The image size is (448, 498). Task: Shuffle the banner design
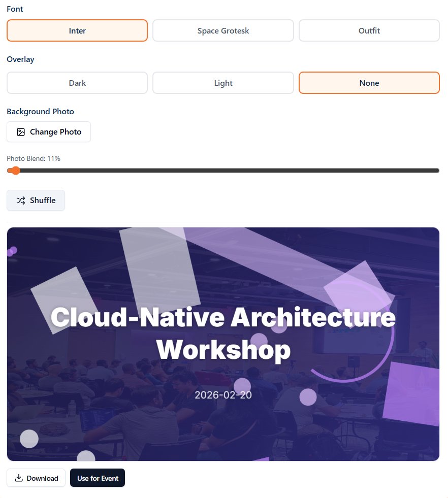pyautogui.click(x=36, y=201)
